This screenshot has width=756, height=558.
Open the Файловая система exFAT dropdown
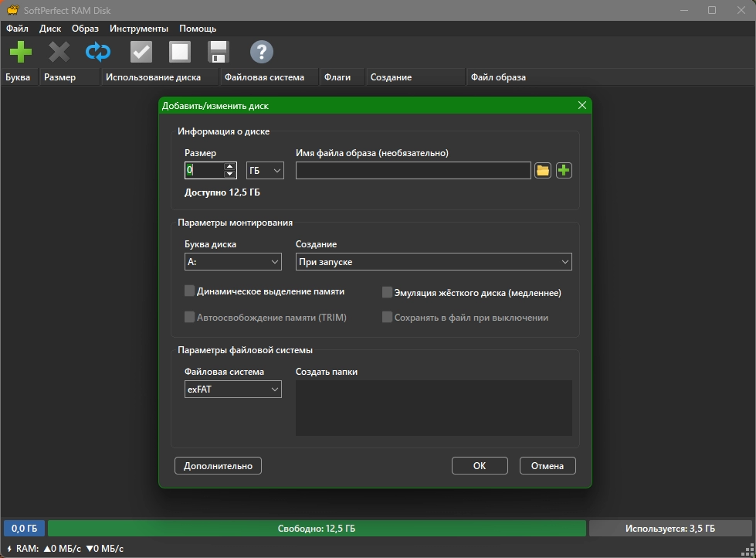[232, 390]
